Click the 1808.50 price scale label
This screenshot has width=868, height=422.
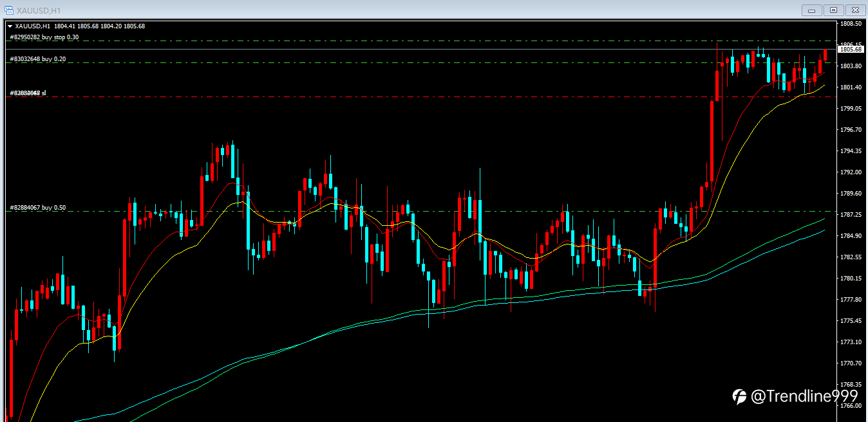[851, 24]
